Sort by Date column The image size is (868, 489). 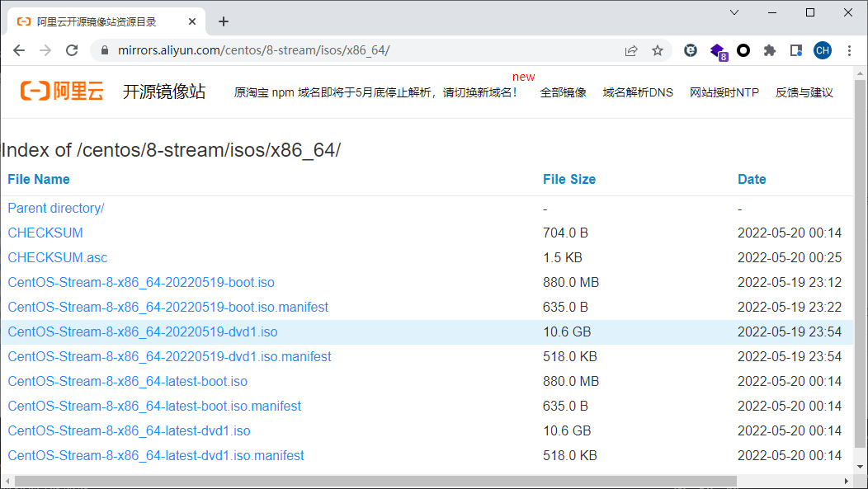(x=752, y=179)
